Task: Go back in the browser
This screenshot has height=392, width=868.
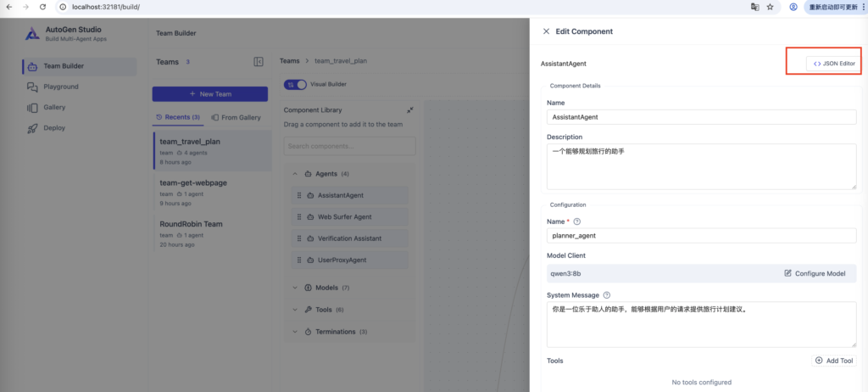Action: tap(8, 7)
